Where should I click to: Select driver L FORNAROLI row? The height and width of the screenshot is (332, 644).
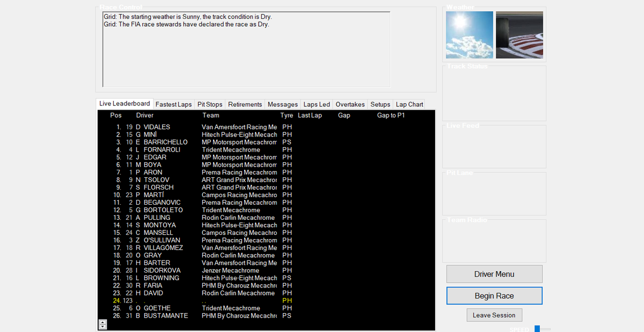266,149
